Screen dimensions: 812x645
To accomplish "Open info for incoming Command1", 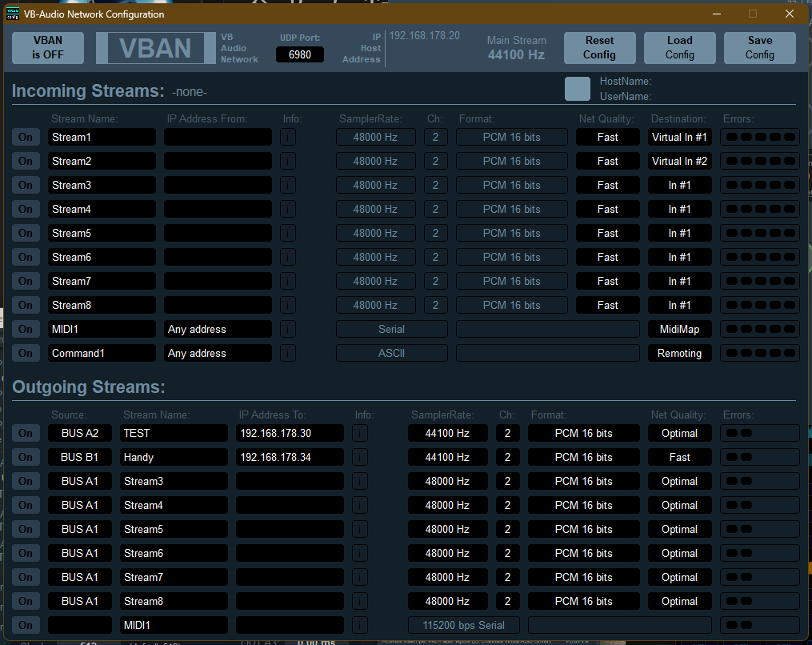I will click(288, 354).
